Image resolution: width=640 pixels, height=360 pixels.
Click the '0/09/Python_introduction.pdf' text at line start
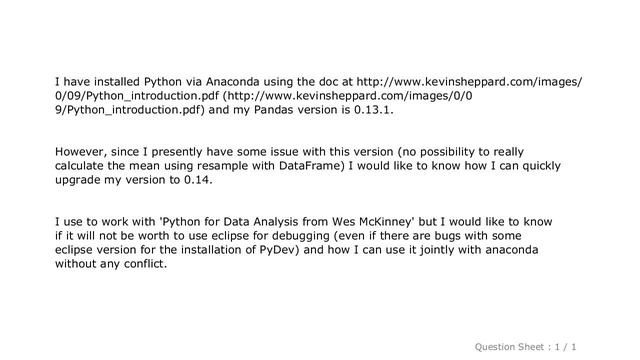pos(137,96)
